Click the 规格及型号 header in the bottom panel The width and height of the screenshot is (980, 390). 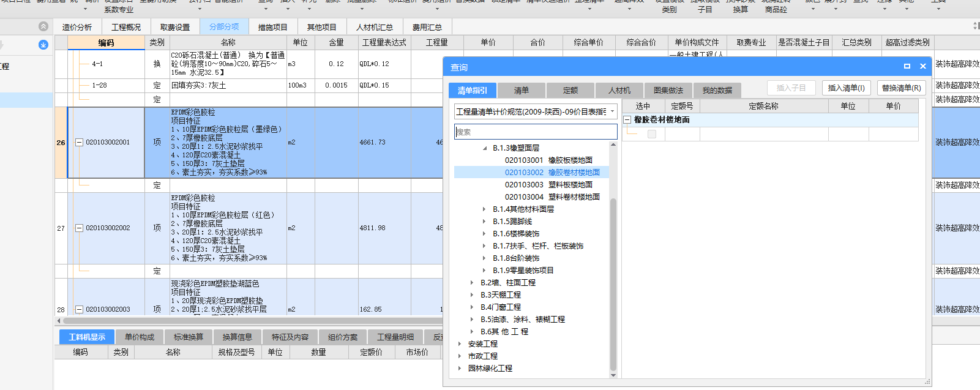236,352
